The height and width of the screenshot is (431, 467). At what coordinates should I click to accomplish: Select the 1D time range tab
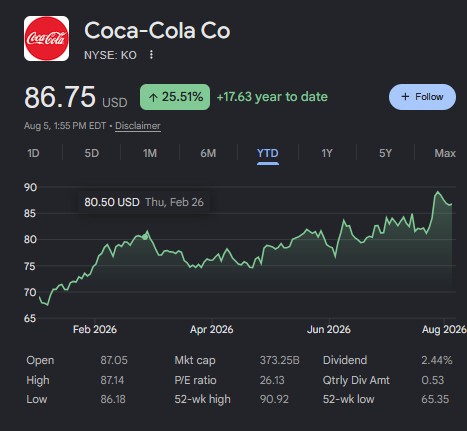[x=33, y=153]
